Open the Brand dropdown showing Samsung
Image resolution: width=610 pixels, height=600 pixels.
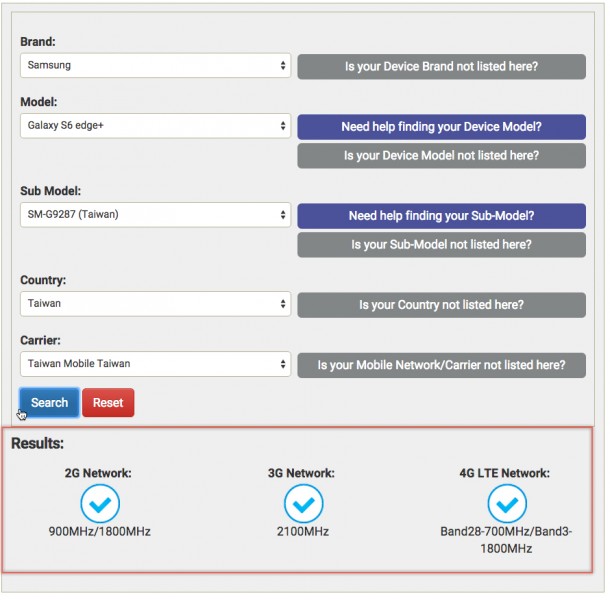click(x=155, y=66)
